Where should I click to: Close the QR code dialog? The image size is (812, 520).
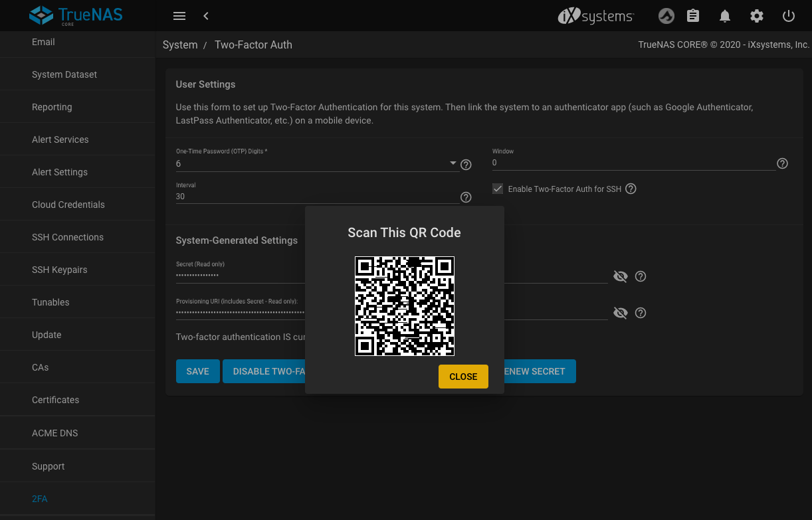[x=463, y=377]
